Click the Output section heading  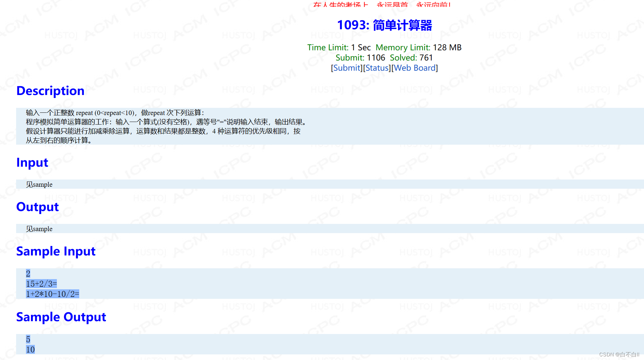tap(37, 207)
